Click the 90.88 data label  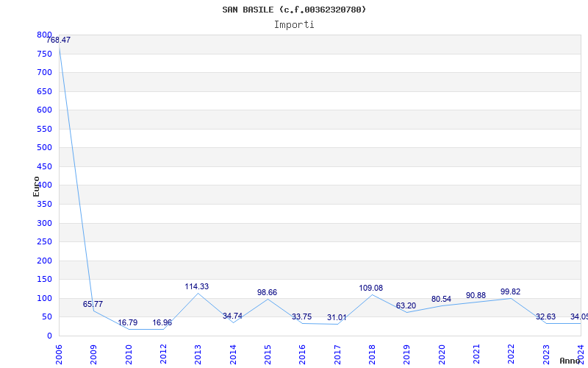tap(476, 296)
